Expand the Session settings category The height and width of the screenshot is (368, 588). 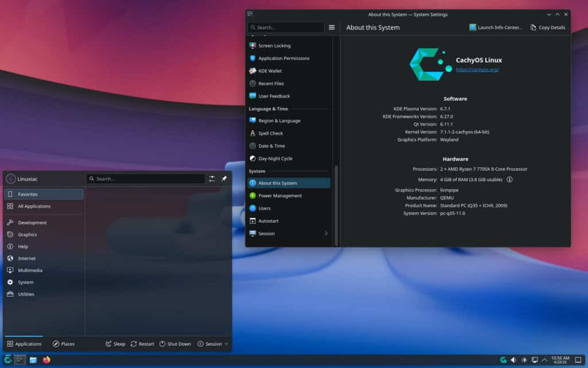click(x=289, y=233)
